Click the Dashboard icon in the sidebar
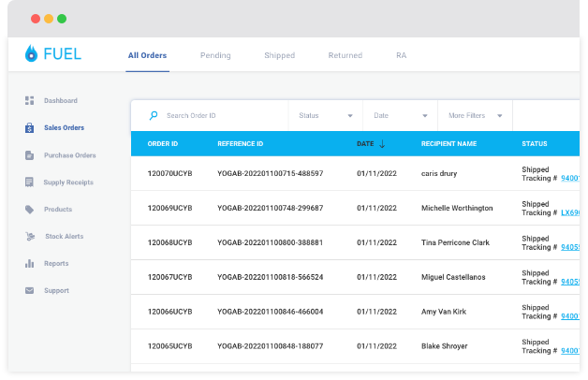The height and width of the screenshot is (380, 588). point(29,100)
